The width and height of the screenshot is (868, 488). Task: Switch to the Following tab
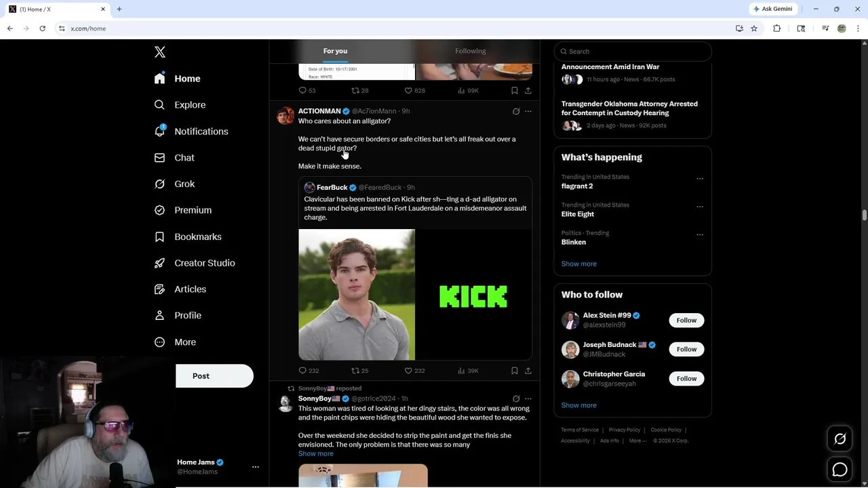[x=470, y=51]
